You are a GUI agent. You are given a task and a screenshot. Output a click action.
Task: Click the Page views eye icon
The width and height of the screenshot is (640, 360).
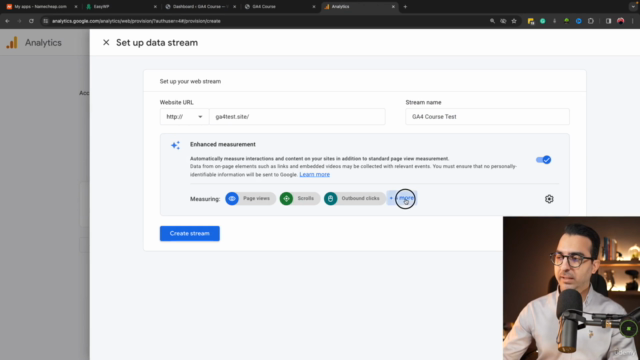coord(232,198)
